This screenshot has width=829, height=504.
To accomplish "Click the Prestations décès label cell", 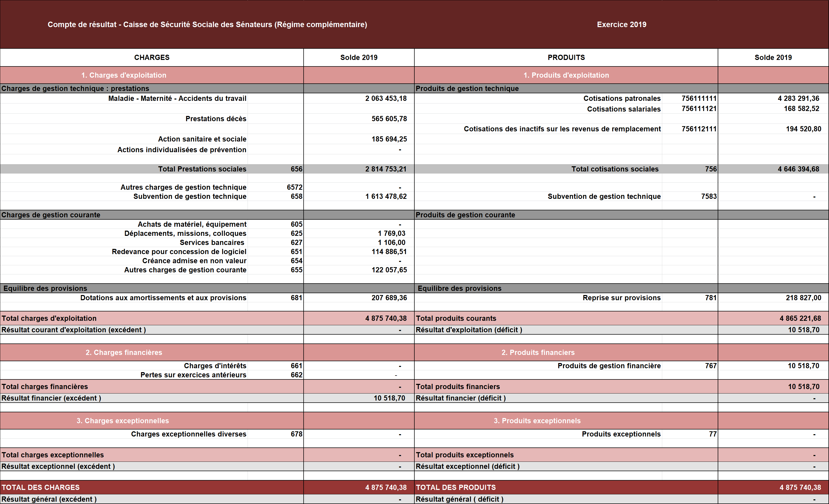I will click(x=216, y=119).
